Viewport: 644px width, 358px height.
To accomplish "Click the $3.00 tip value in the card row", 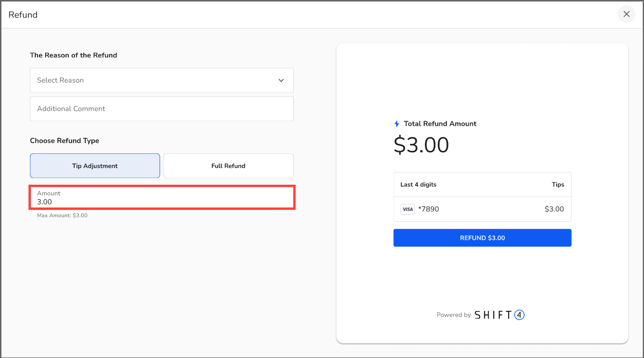I will (554, 209).
